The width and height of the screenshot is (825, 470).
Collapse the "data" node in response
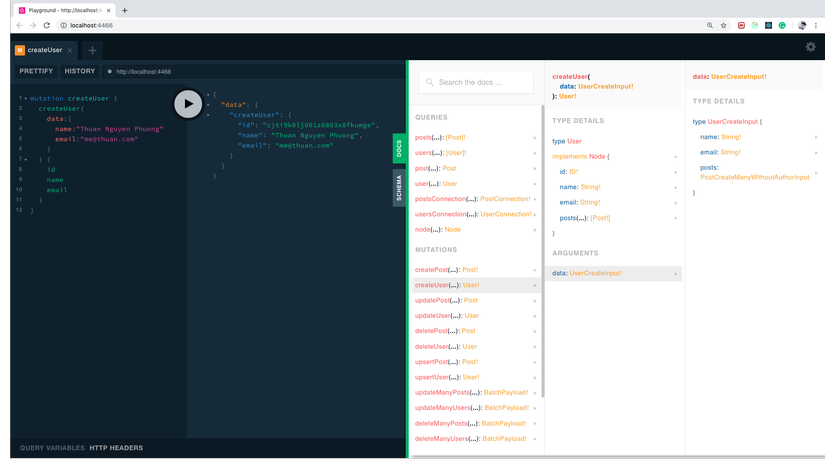208,105
